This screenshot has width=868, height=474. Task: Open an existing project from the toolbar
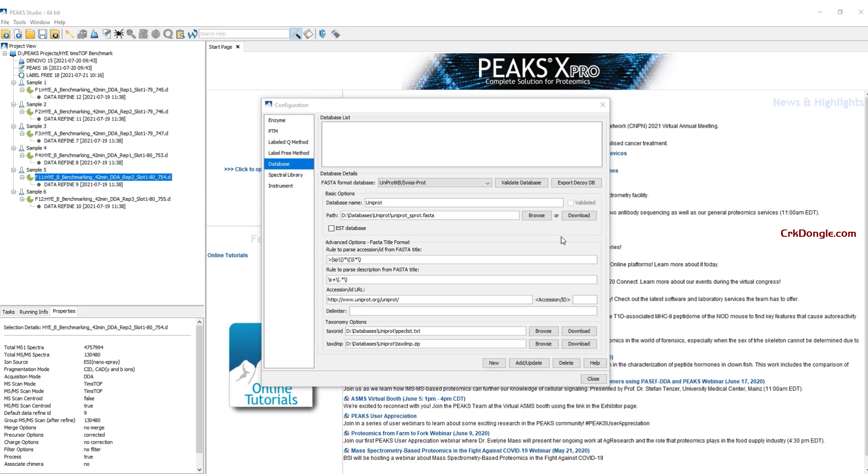click(x=30, y=34)
